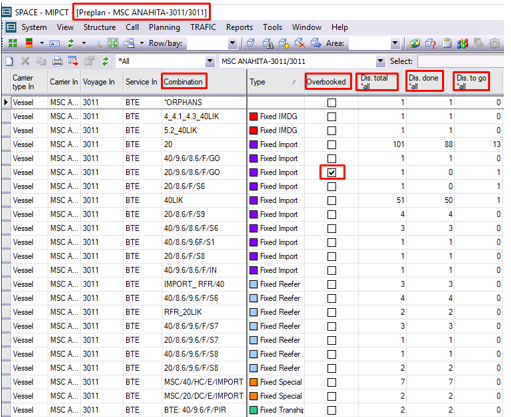This screenshot has height=417, width=511.
Task: Open the Call menu
Action: [132, 27]
